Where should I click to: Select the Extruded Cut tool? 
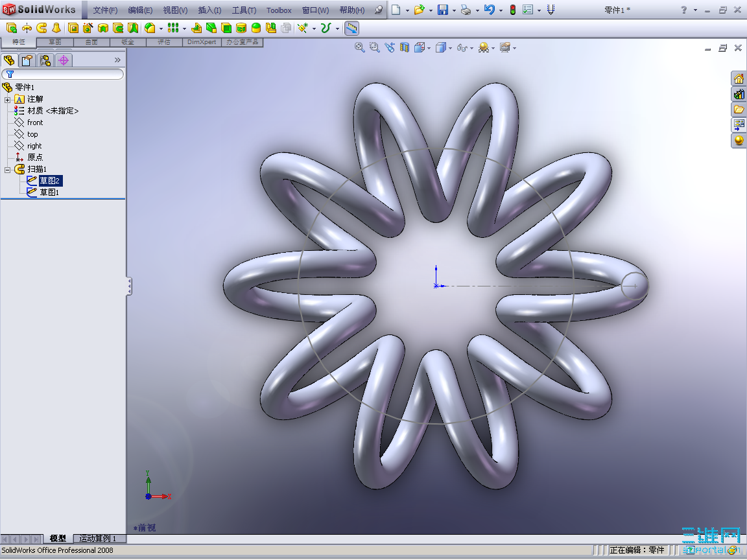click(x=73, y=28)
